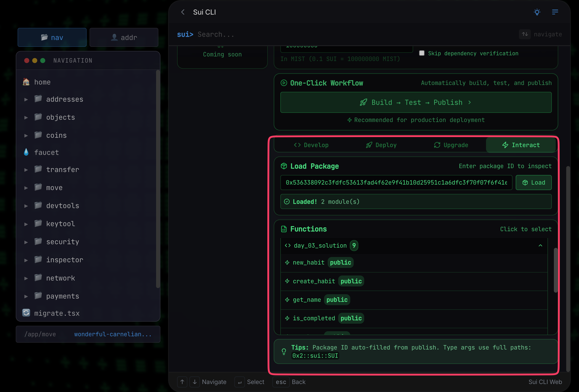Expand the security folder

tap(26, 242)
